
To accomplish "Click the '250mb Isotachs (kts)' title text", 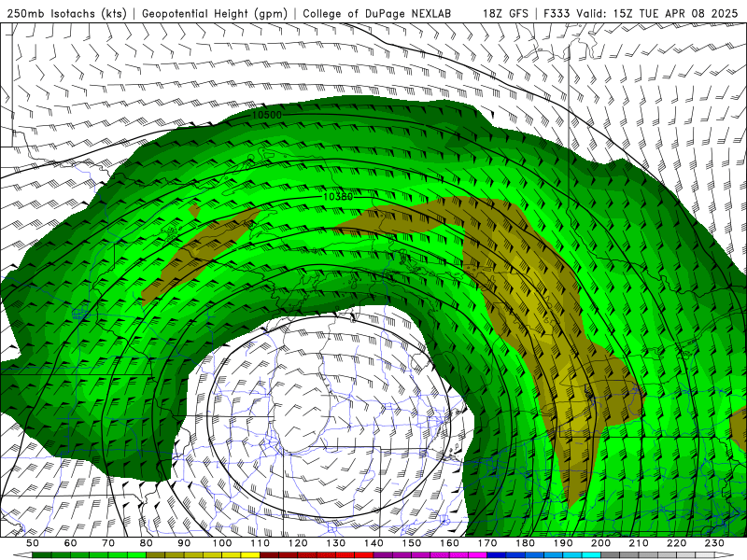I will coord(66,13).
